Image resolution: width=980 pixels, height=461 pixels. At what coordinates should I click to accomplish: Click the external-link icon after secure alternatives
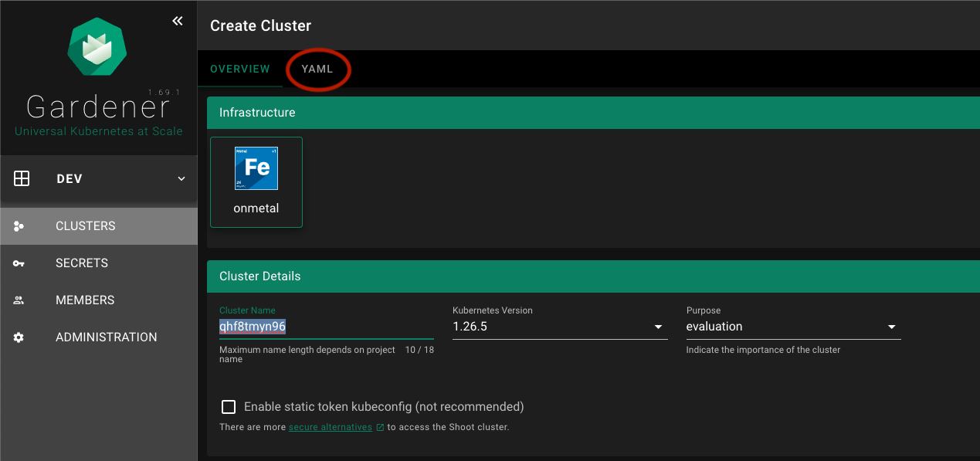(380, 427)
